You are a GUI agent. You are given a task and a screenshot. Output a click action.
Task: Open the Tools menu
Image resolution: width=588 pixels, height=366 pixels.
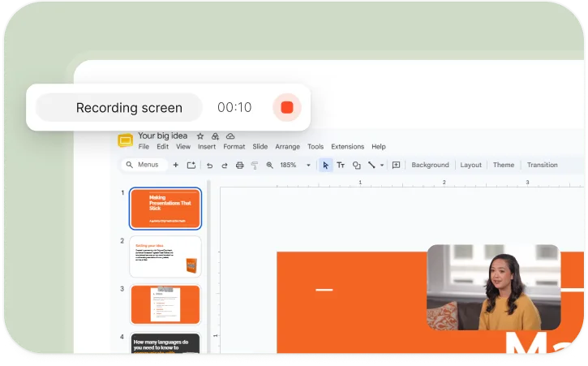[315, 146]
